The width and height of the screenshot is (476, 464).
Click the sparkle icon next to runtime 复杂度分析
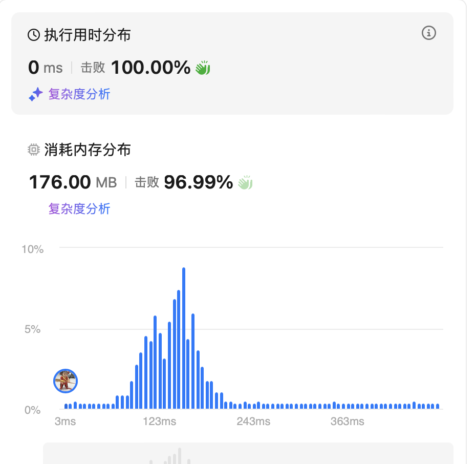click(x=35, y=94)
